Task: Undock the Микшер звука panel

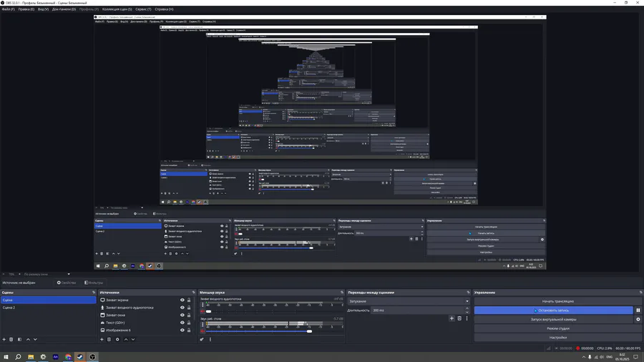Action: [x=342, y=292]
